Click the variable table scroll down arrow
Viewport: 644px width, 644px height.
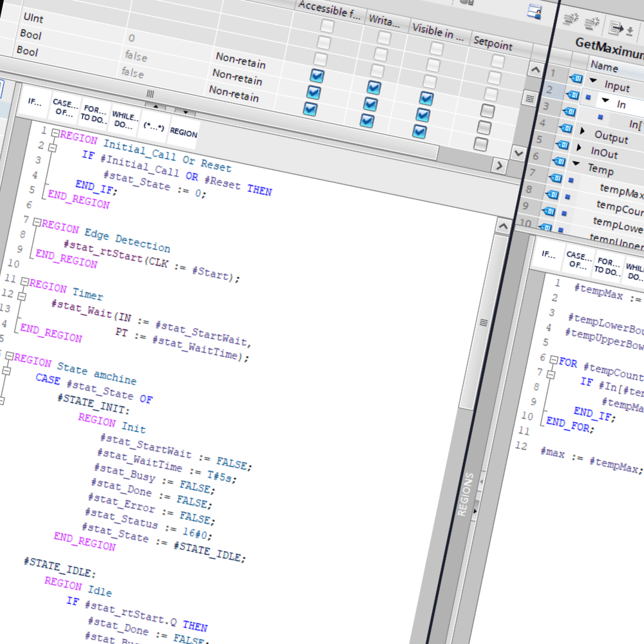pos(518,153)
